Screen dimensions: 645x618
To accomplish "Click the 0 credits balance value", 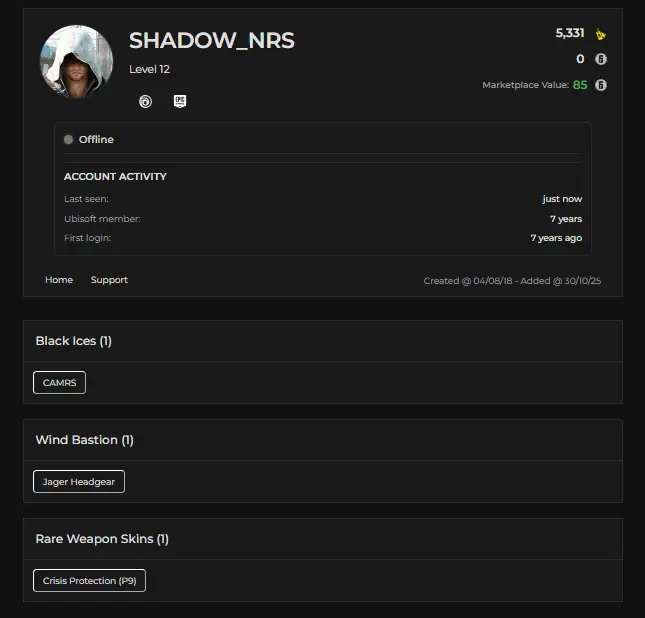I will [x=580, y=59].
